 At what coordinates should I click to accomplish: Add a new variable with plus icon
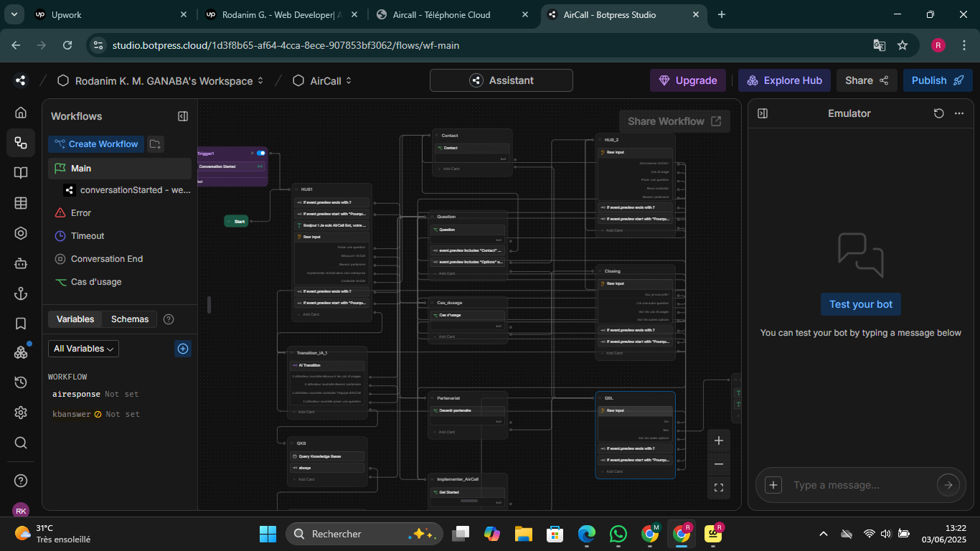coord(183,349)
